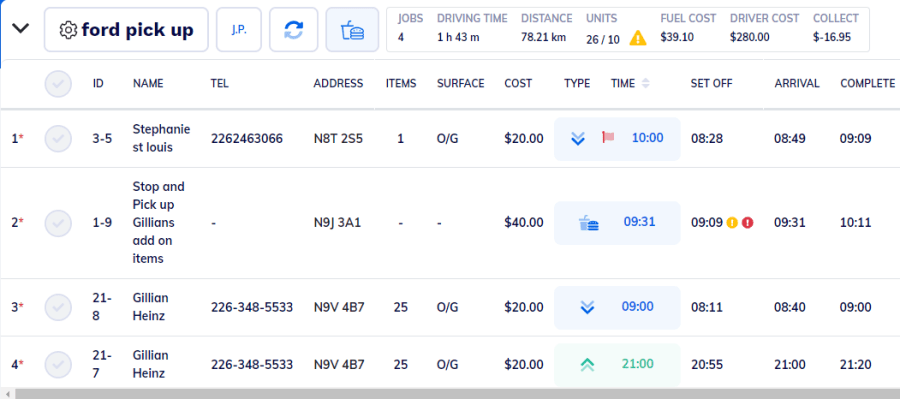Click postal code N9J 3A1

[x=337, y=223]
